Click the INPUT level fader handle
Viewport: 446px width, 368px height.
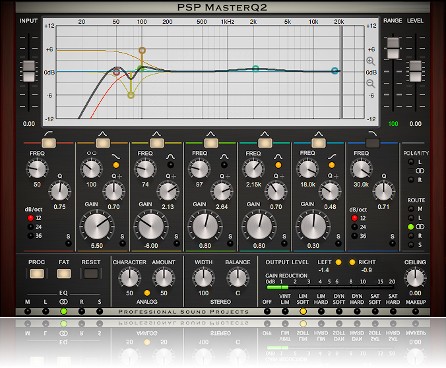pyautogui.click(x=29, y=71)
